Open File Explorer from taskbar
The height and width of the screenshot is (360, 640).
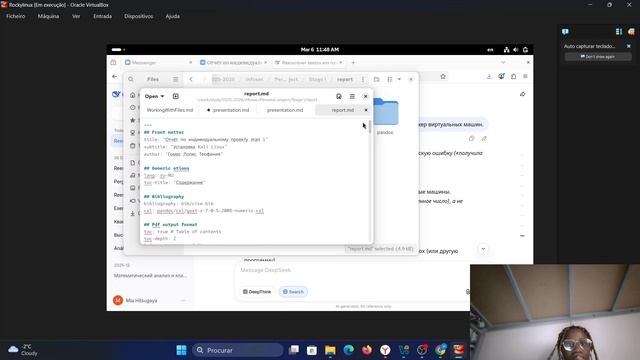click(330, 350)
